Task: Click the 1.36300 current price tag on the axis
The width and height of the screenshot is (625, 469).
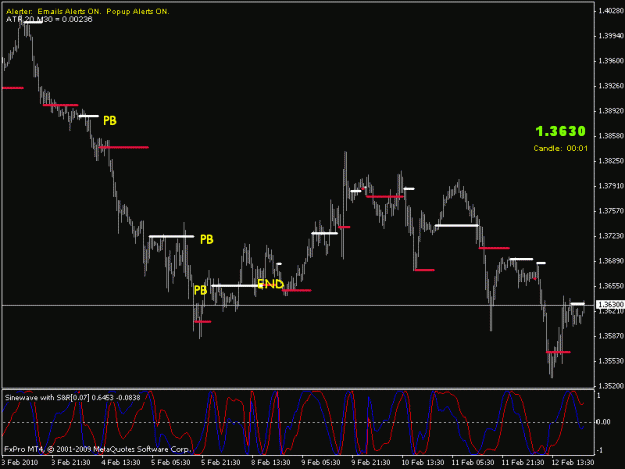Action: (x=611, y=304)
